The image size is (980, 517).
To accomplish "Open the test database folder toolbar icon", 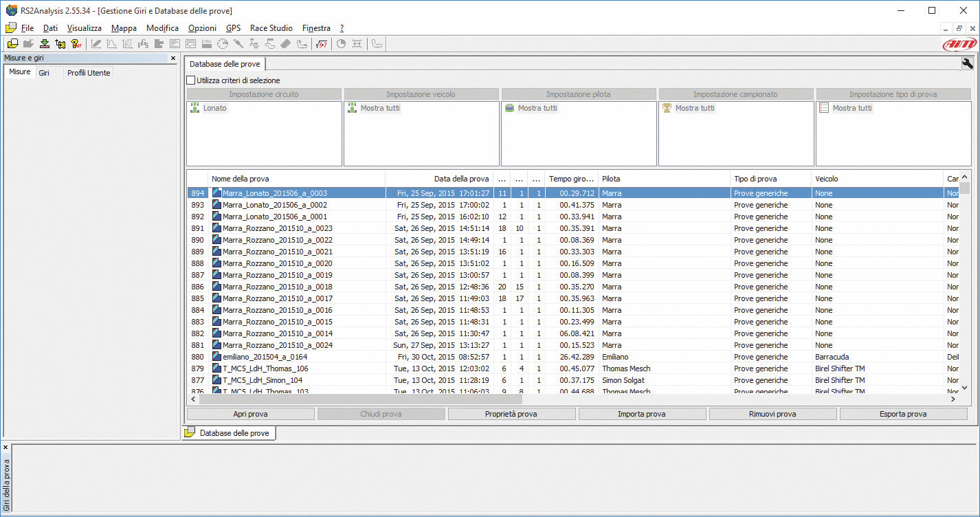I will click(x=12, y=44).
